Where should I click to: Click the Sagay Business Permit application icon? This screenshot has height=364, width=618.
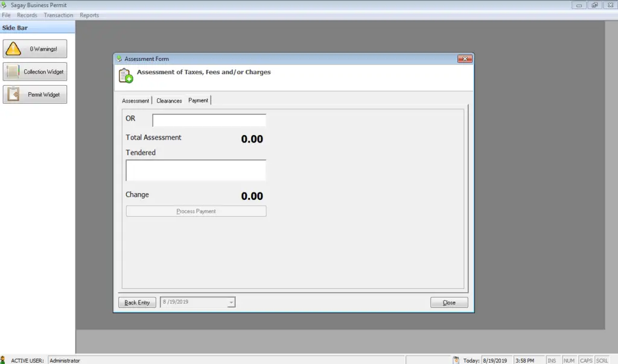tap(5, 5)
